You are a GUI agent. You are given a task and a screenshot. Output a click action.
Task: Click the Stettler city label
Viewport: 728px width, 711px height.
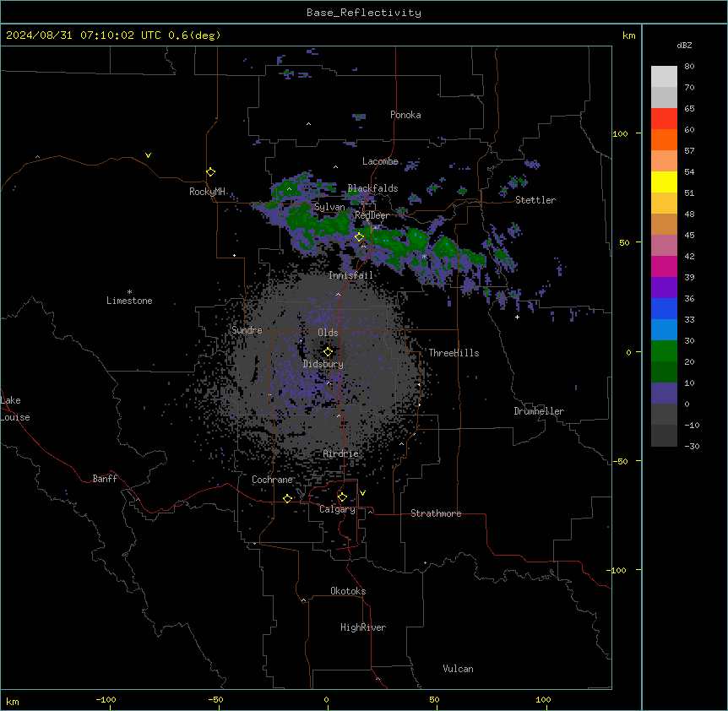(x=535, y=200)
